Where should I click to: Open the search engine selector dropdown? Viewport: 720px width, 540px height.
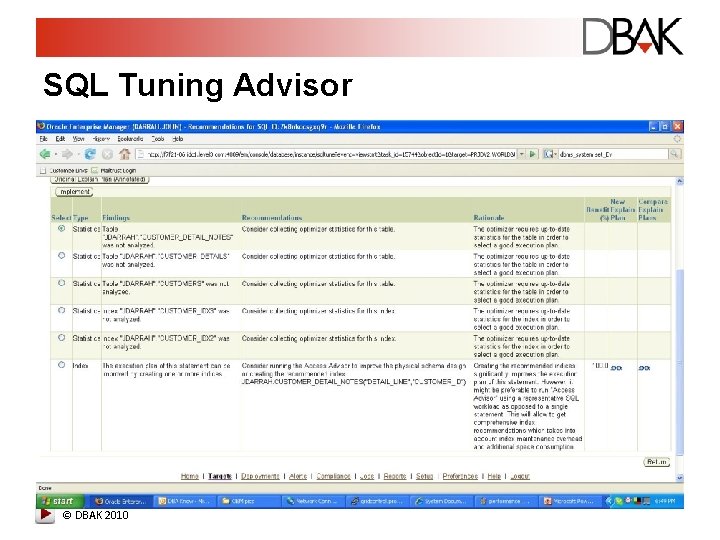pos(550,154)
